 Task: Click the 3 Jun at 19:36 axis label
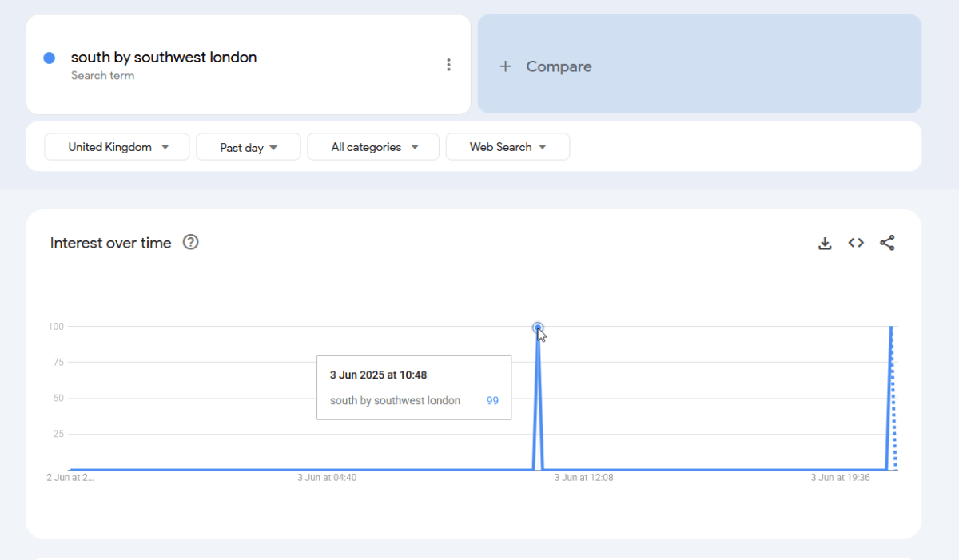click(841, 478)
